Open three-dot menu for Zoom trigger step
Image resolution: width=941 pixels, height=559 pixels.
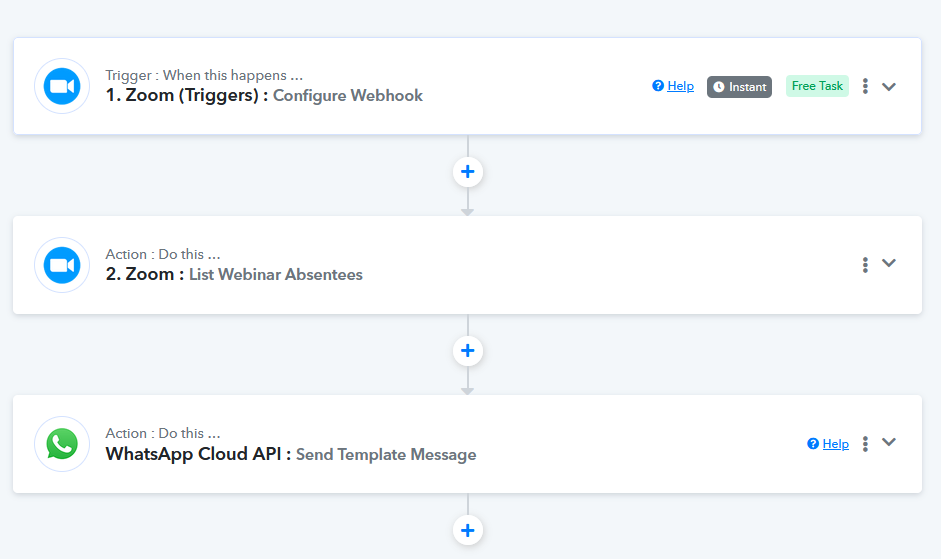pyautogui.click(x=865, y=86)
